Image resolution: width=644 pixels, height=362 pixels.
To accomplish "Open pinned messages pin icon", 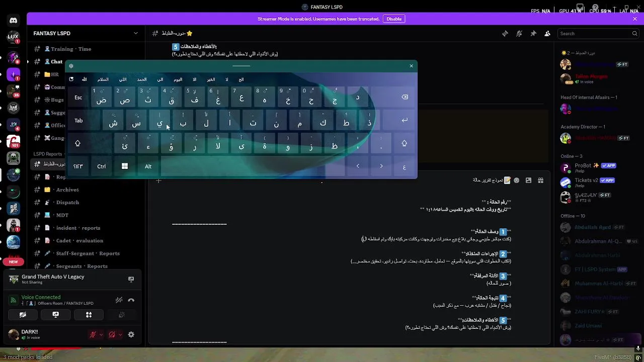I will pos(533,33).
